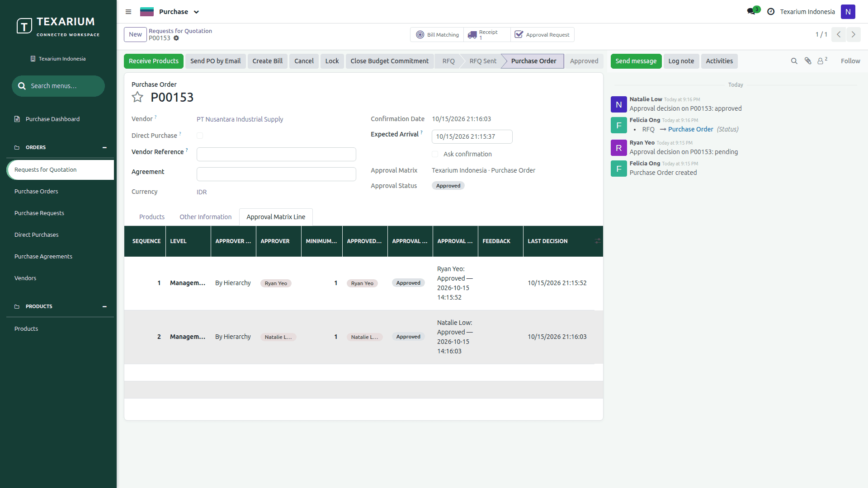Open column settings icon in table header
Screen dimensions: 868x488
(x=598, y=241)
